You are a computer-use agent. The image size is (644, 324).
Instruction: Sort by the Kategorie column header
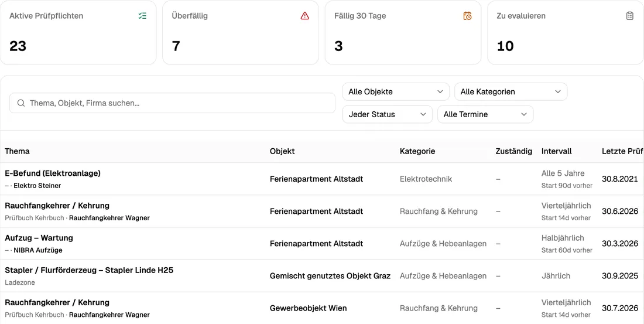click(417, 151)
